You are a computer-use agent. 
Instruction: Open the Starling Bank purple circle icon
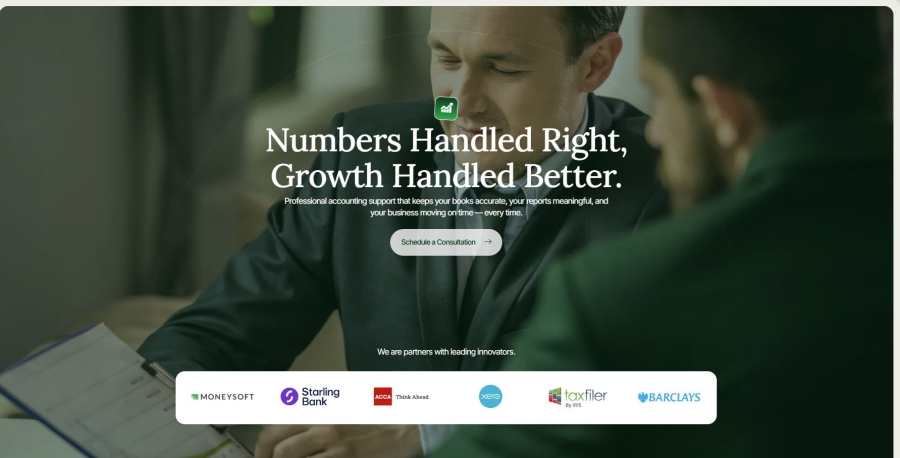[x=289, y=397]
